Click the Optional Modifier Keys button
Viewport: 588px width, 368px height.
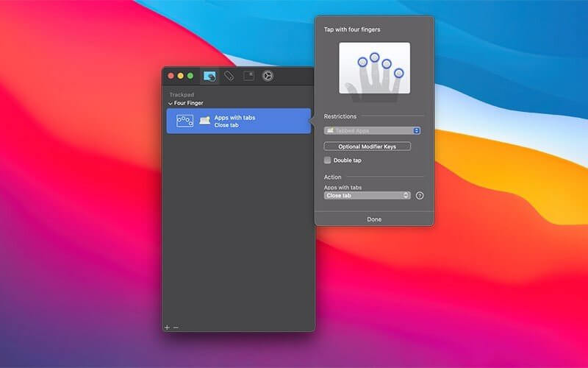point(367,146)
